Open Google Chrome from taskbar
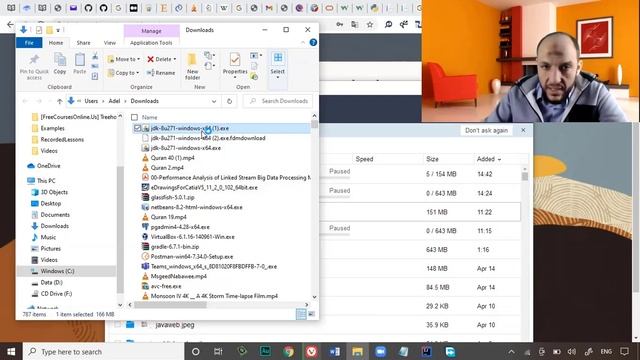 (289, 351)
